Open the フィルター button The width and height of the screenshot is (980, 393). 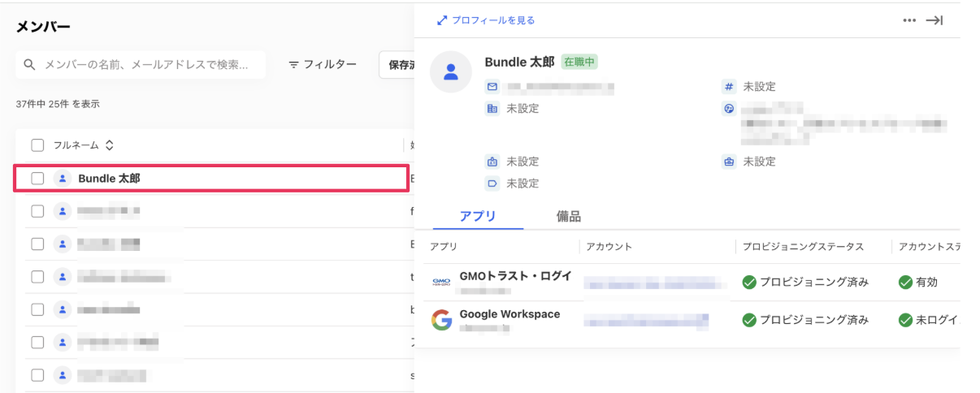click(x=323, y=64)
